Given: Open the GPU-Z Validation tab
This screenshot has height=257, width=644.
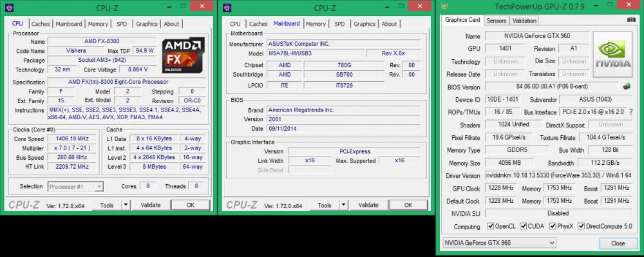Looking at the screenshot, I should 524,21.
